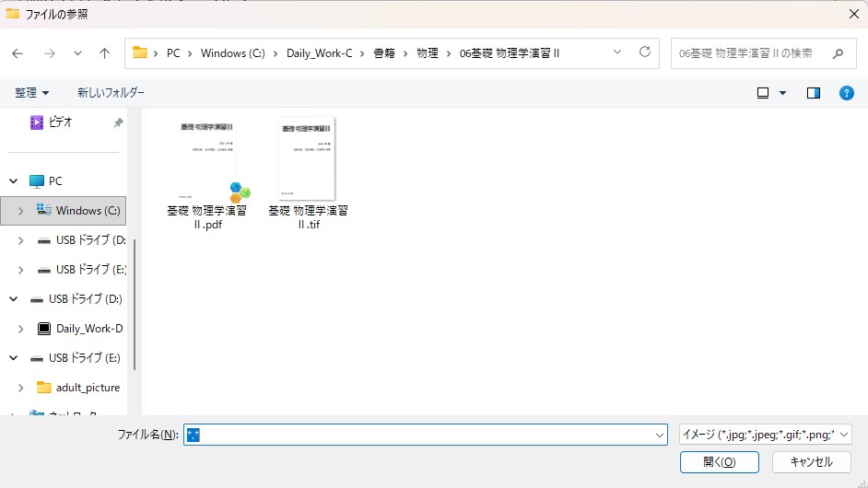Refresh the current folder view
The image size is (868, 488).
(645, 52)
